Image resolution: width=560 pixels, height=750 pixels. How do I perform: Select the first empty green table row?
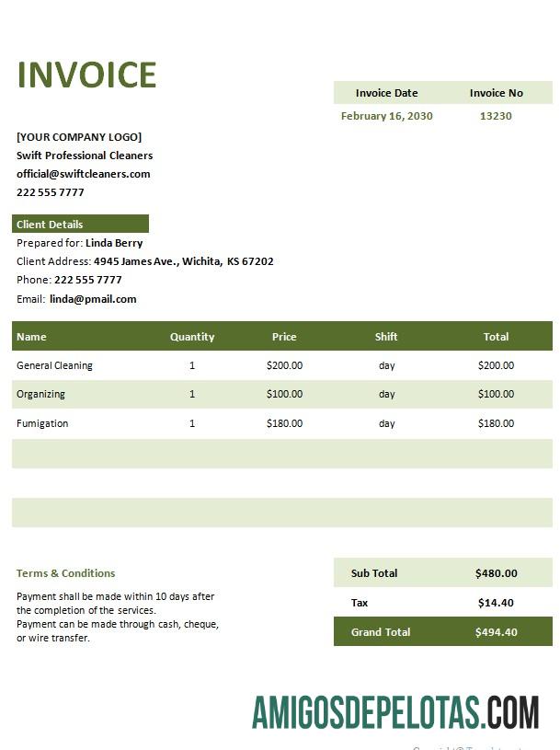point(281,454)
